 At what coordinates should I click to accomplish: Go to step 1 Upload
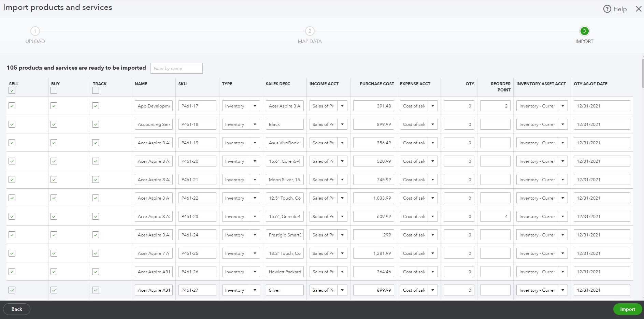[35, 31]
